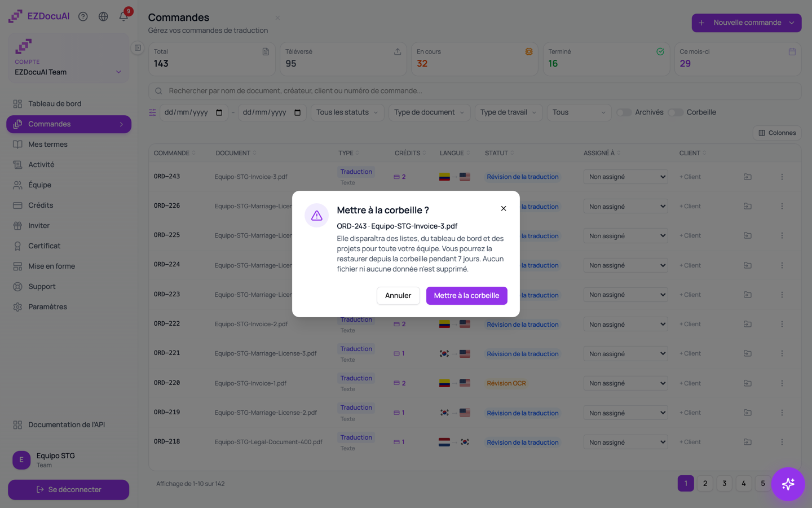Open Documentation de l'API link
Viewport: 812px width, 508px height.
click(69, 425)
